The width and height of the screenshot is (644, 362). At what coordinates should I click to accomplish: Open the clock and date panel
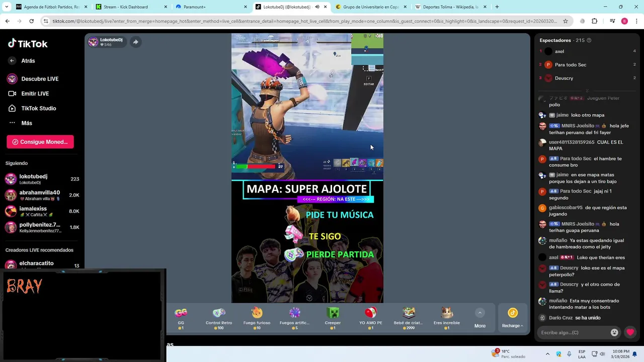point(621,354)
